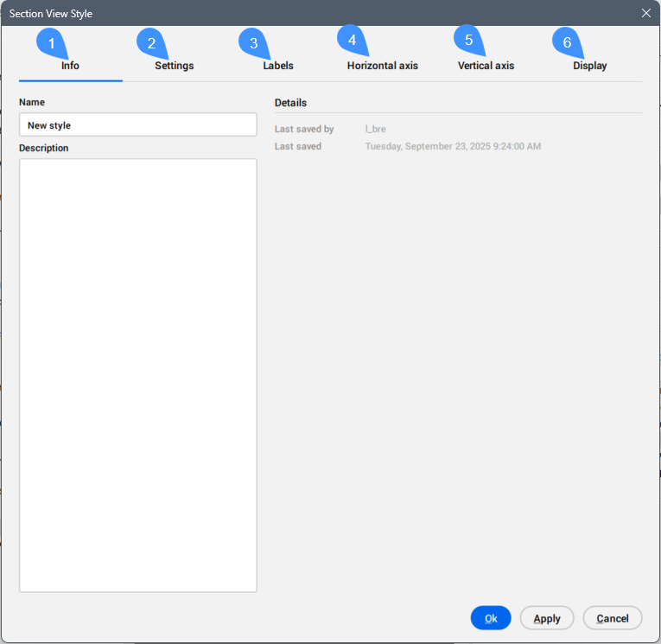Open the Horizontal axis tab
The image size is (661, 644).
[382, 66]
